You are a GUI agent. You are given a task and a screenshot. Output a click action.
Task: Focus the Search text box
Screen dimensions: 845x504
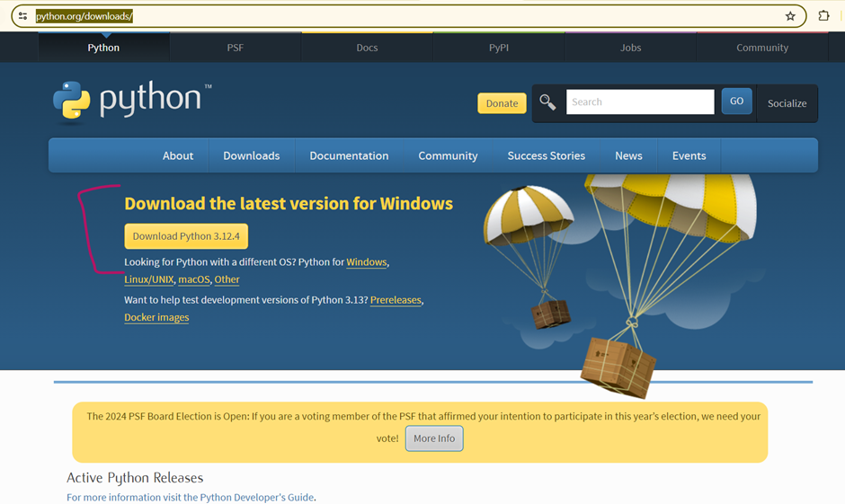coord(640,102)
